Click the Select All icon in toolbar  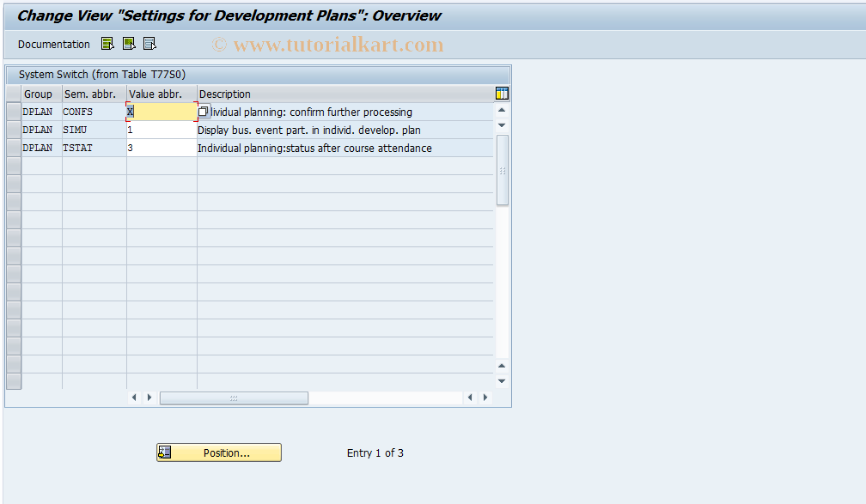(107, 44)
